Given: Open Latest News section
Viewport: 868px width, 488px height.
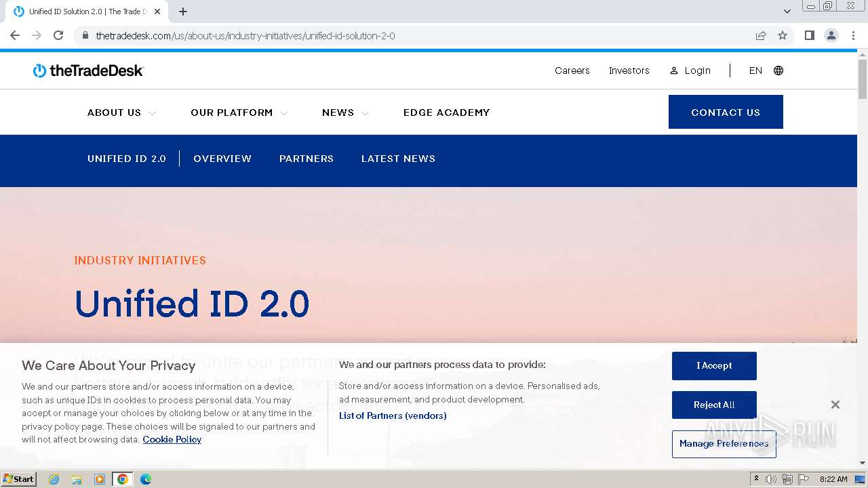Looking at the screenshot, I should (x=398, y=159).
